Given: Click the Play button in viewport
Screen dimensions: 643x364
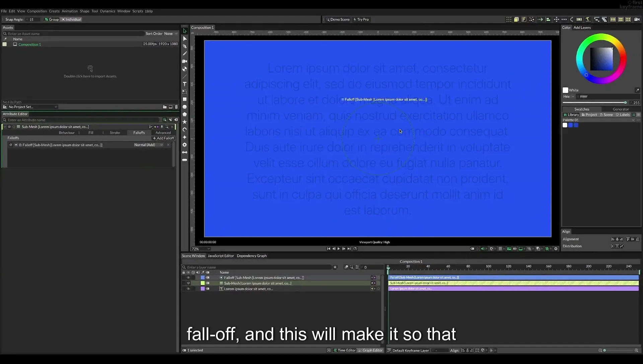Looking at the screenshot, I should 339,249.
